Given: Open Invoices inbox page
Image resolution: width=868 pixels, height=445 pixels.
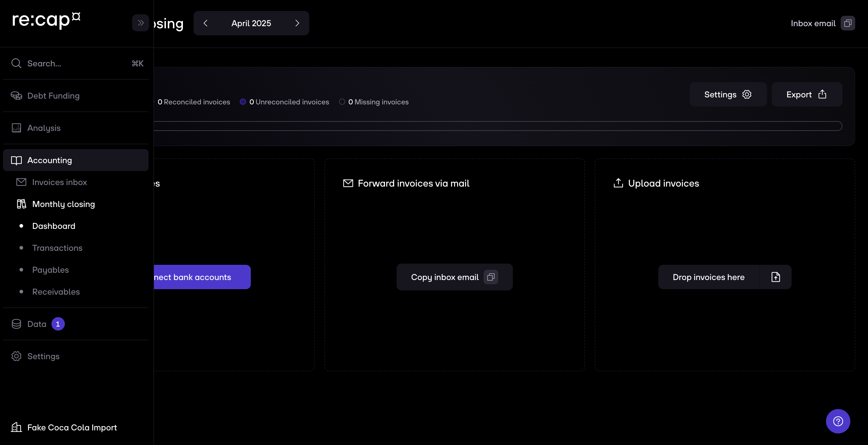Looking at the screenshot, I should (x=60, y=182).
